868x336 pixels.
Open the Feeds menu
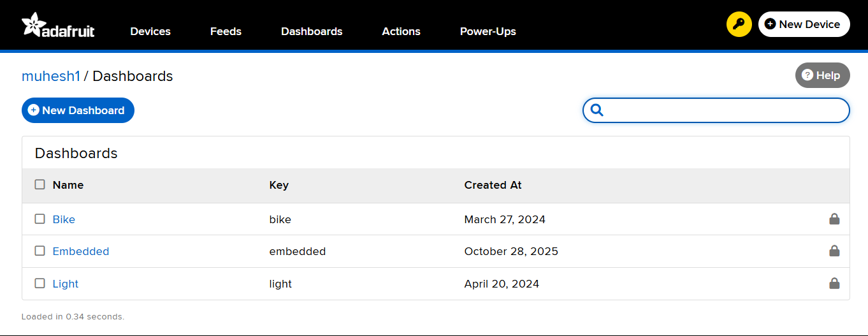tap(226, 31)
